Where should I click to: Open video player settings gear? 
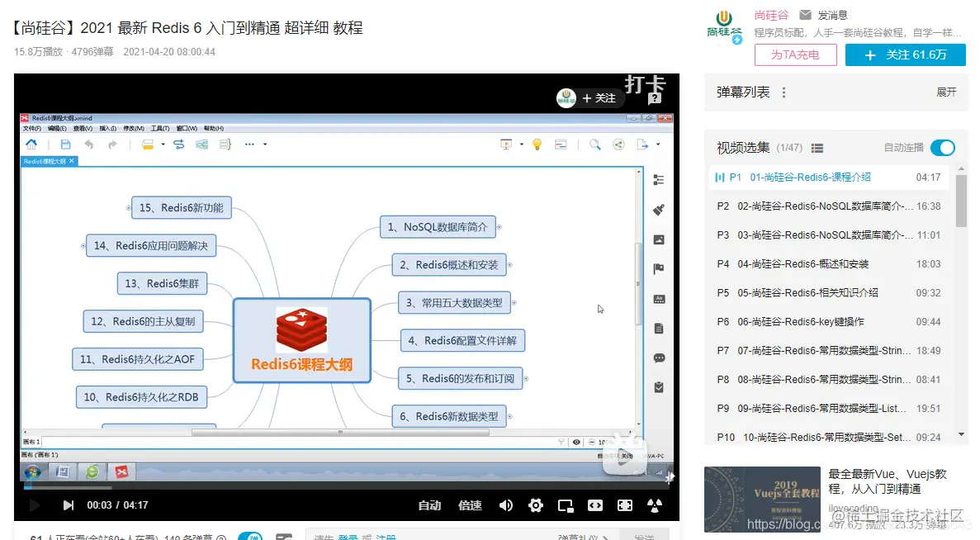[536, 505]
